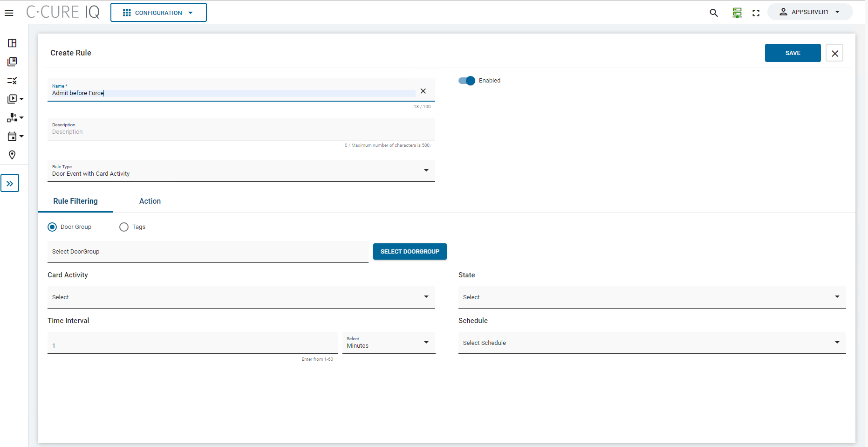Click the Save button

[x=792, y=53]
